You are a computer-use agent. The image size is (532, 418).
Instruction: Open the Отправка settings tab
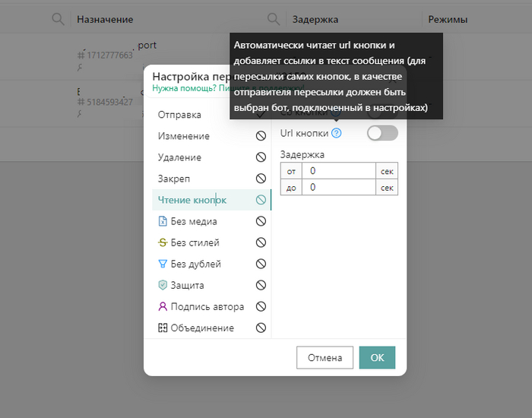tap(179, 115)
